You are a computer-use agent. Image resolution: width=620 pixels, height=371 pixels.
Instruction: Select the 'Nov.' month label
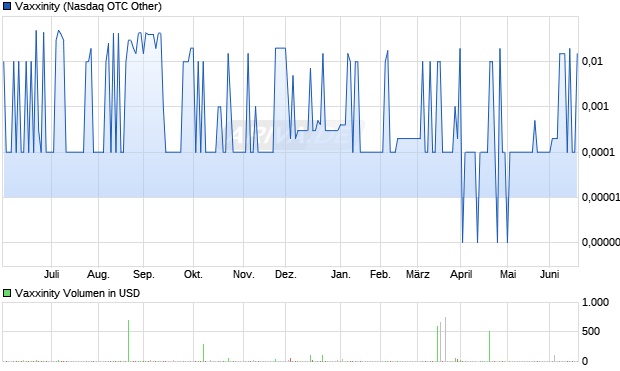pos(244,274)
